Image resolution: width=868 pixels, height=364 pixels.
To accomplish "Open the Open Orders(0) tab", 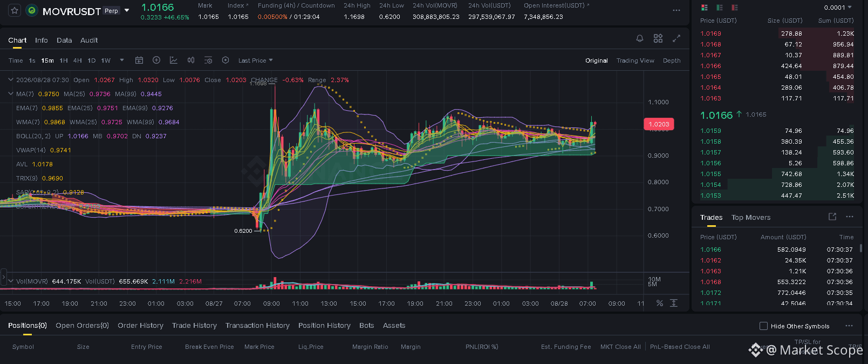I will click(x=82, y=325).
